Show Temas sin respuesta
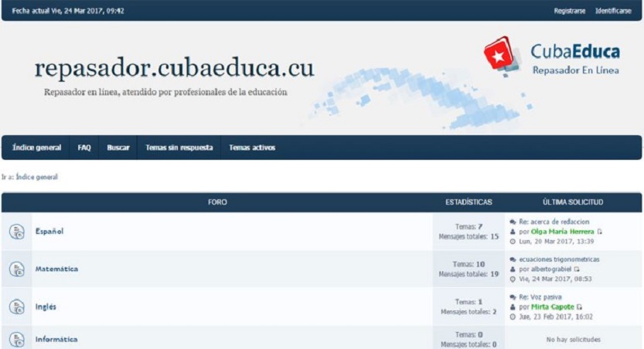644x349 pixels. tap(179, 147)
